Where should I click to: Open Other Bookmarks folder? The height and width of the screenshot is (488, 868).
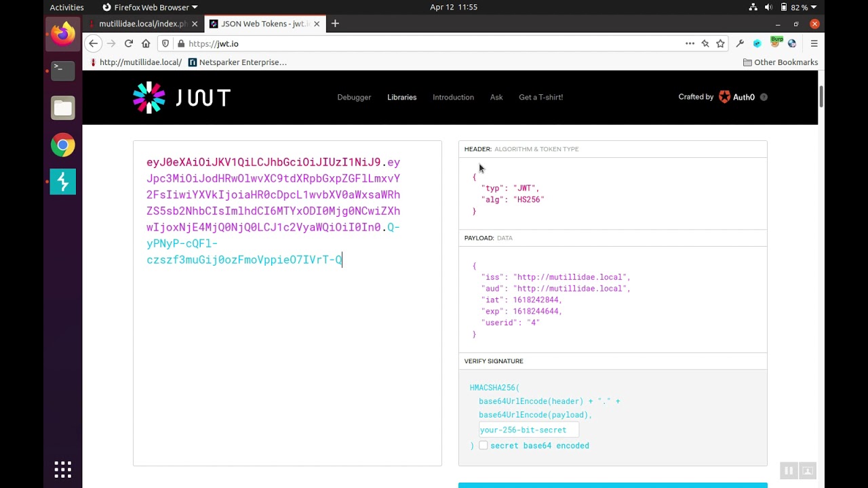[781, 62]
